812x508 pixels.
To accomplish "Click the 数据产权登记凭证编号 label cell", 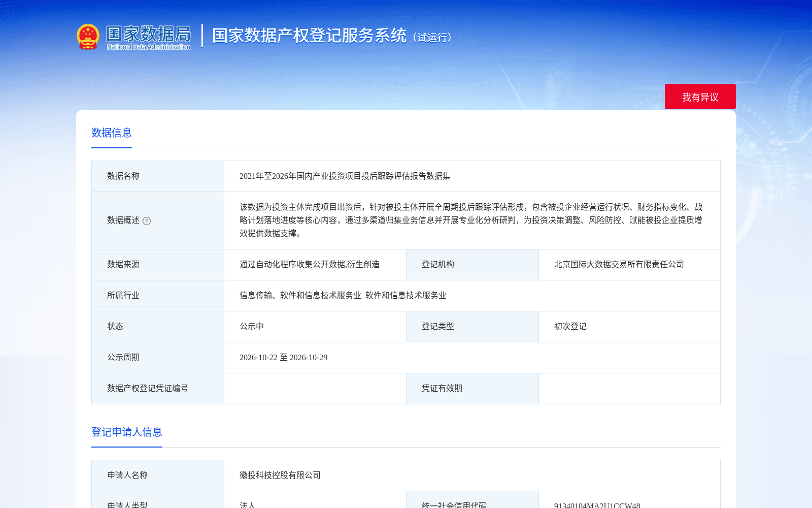I will 158,389.
